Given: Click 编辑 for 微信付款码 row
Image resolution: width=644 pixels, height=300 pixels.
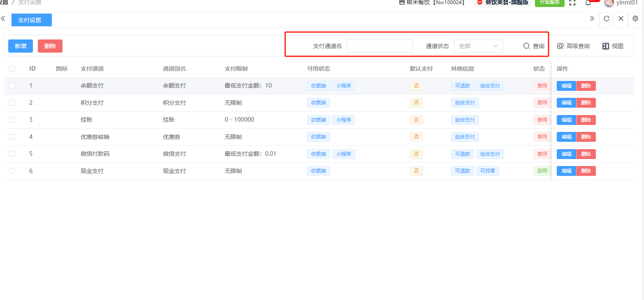Looking at the screenshot, I should pyautogui.click(x=567, y=154).
